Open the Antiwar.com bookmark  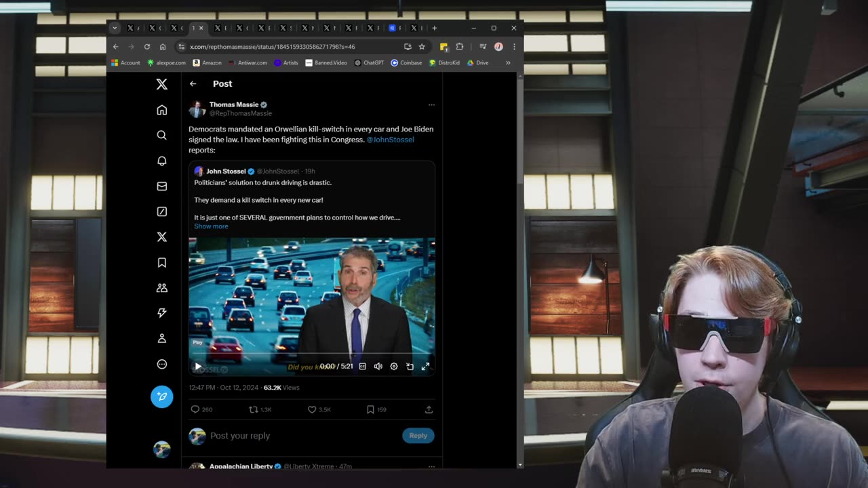point(248,63)
